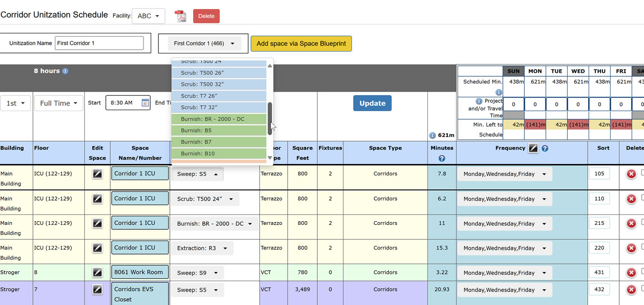The image size is (644, 305).
Task: Click the Unitization Name text field
Action: [x=99, y=43]
